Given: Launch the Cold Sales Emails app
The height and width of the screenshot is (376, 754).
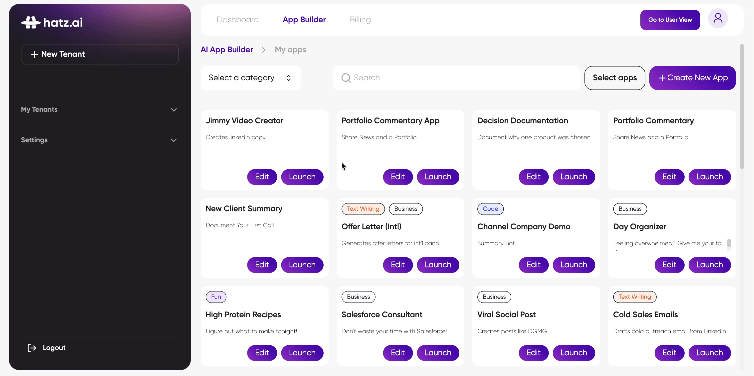Looking at the screenshot, I should 710,352.
